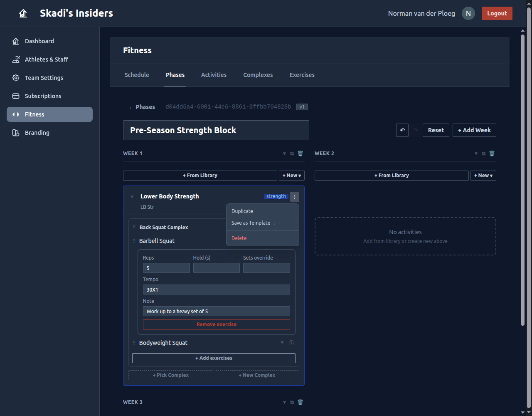Go back via the '← Phases' link

point(142,107)
